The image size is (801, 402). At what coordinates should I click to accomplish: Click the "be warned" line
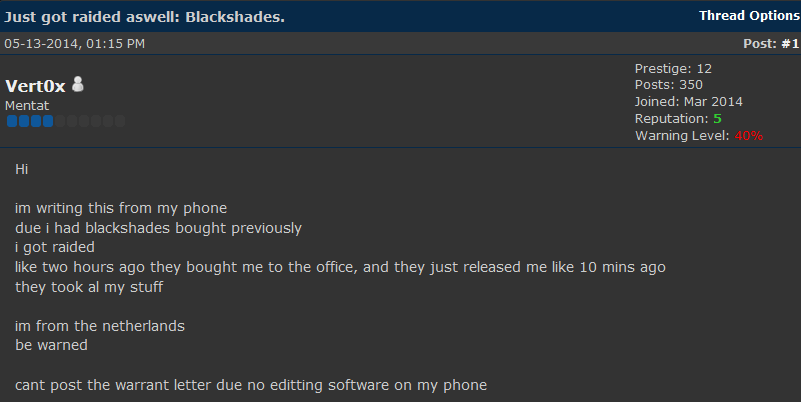coord(51,345)
